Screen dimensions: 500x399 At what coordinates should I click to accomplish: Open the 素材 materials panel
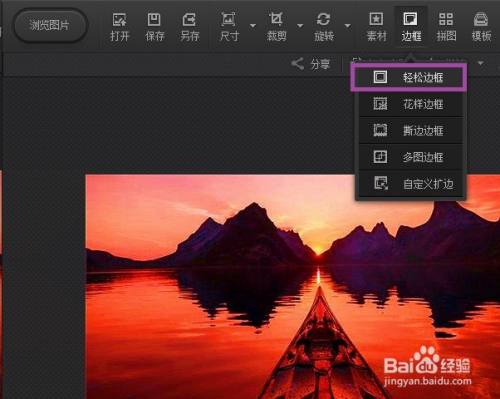click(376, 27)
